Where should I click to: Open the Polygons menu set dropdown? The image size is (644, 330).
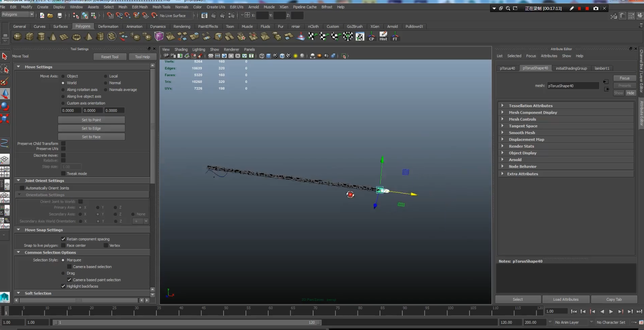18,15
